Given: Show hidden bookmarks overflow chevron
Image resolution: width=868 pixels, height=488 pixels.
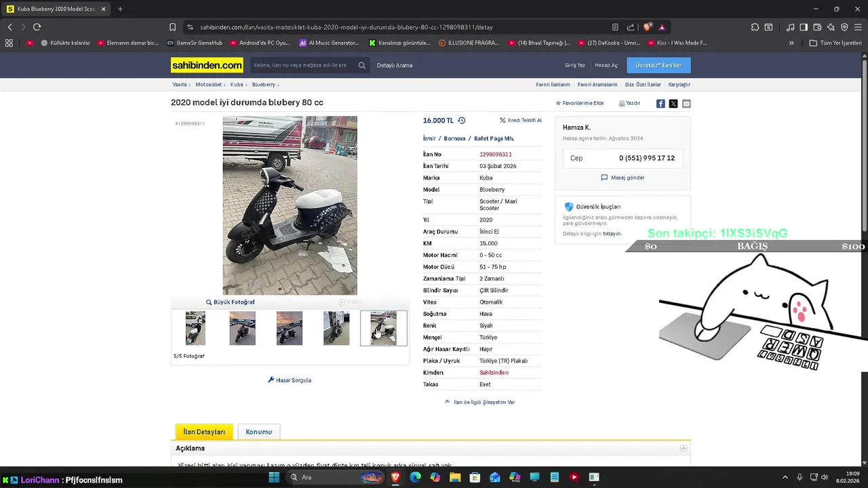Looking at the screenshot, I should click(x=791, y=43).
